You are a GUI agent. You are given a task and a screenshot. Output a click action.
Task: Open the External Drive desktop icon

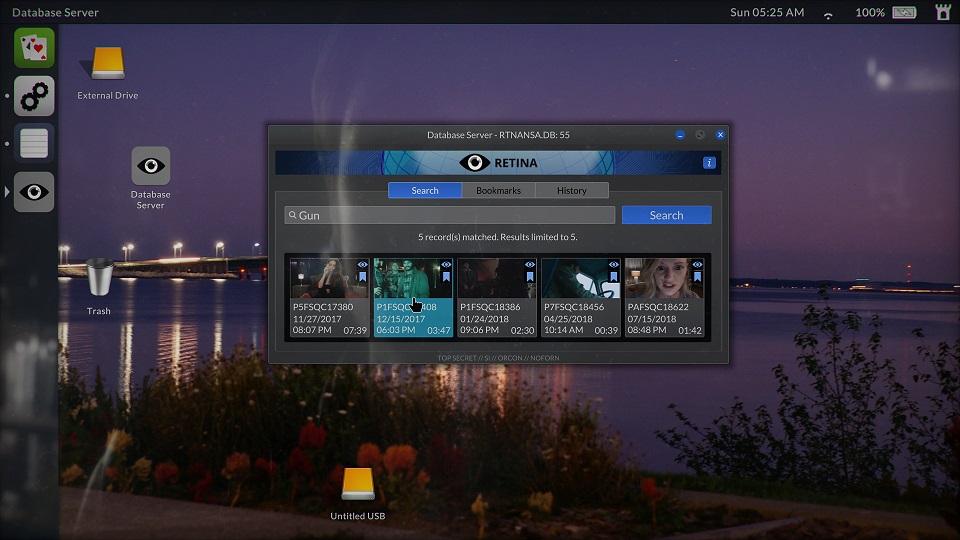[108, 65]
